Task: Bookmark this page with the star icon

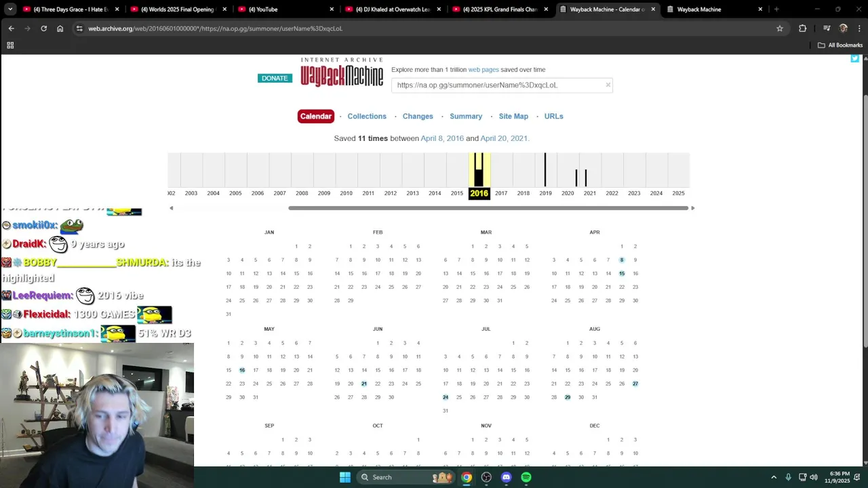Action: point(780,28)
